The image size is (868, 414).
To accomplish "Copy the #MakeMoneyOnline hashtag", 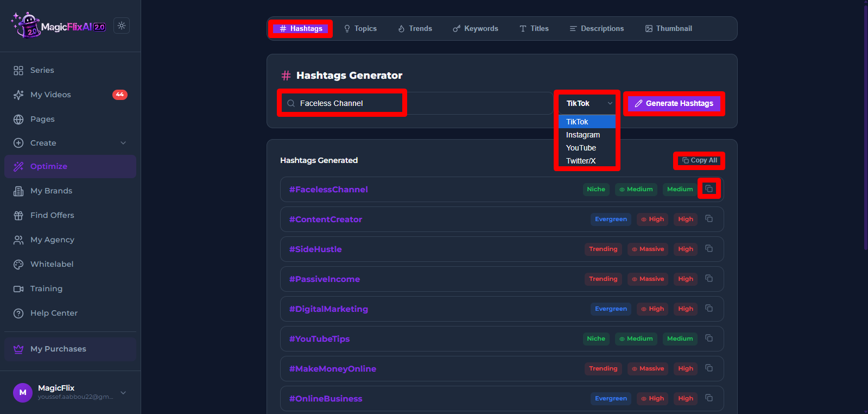I will [709, 368].
